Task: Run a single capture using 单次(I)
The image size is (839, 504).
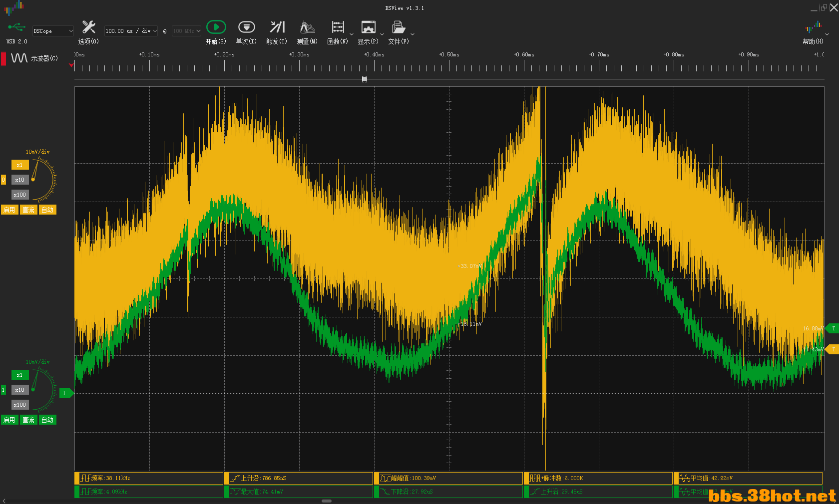Action: (x=246, y=27)
